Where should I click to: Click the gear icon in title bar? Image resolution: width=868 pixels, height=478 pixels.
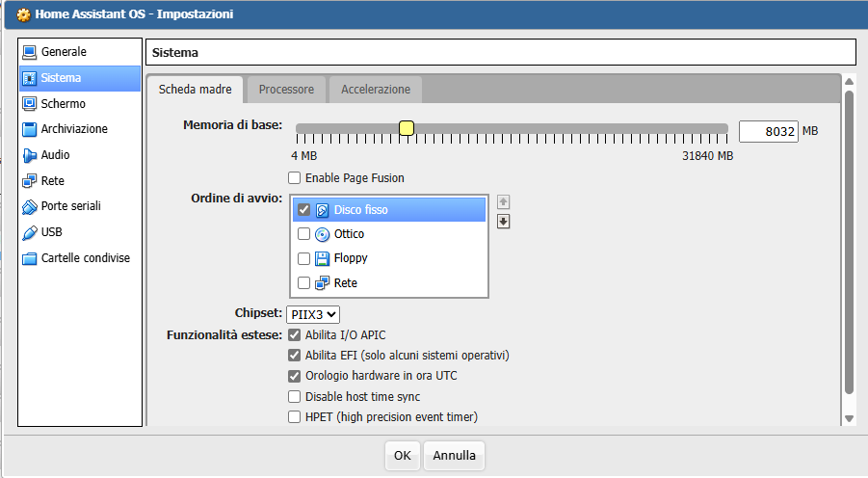pos(24,14)
